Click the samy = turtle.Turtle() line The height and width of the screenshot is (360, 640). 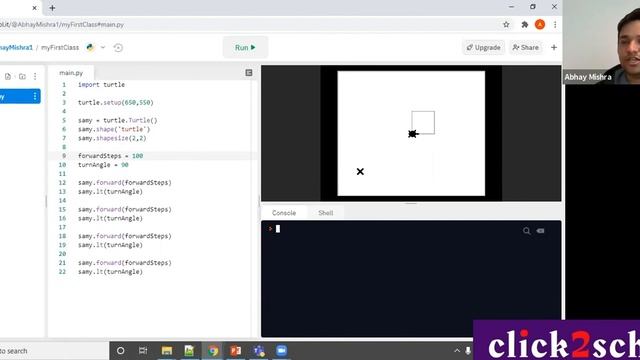point(118,120)
